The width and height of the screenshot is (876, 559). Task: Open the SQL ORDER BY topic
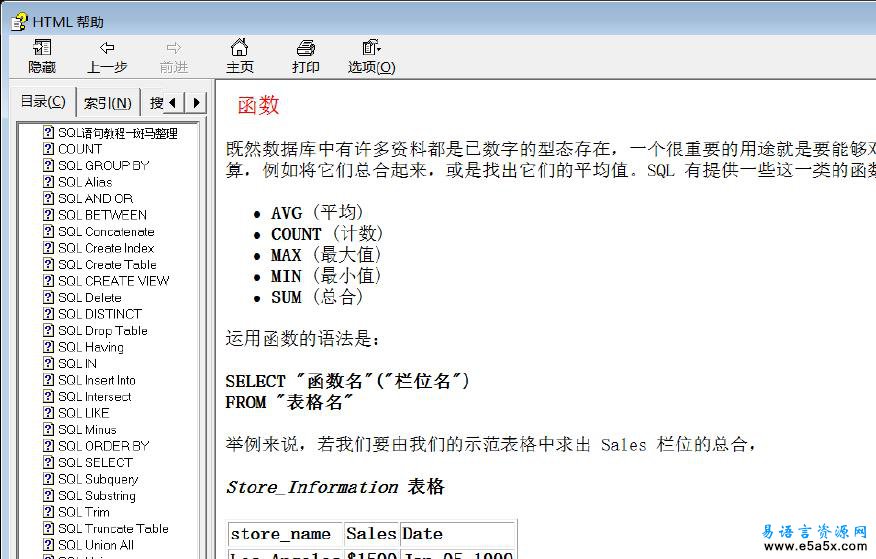(104, 446)
